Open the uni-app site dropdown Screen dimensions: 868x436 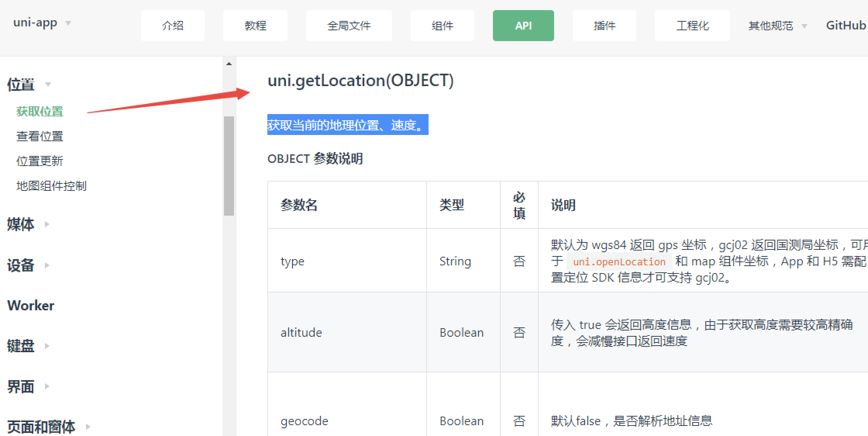(x=42, y=23)
